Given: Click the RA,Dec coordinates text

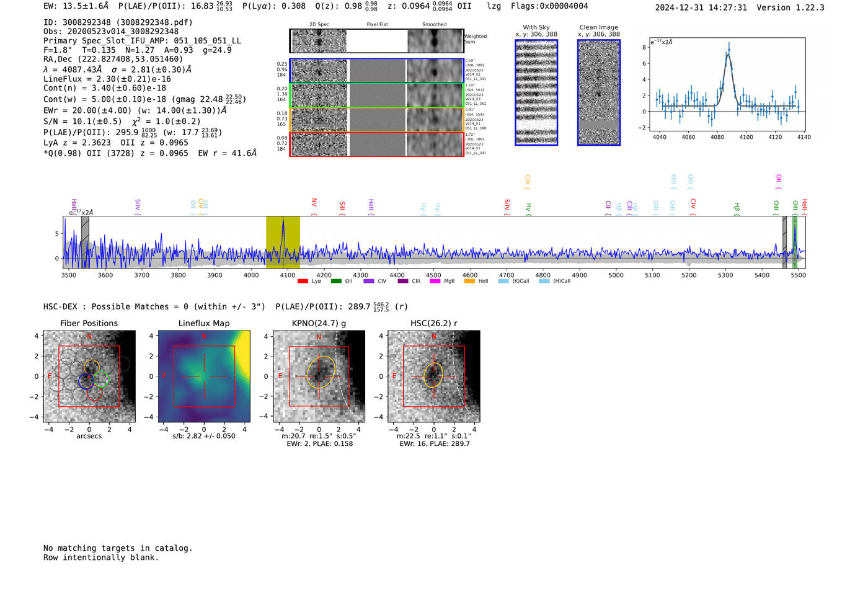Looking at the screenshot, I should 113,60.
